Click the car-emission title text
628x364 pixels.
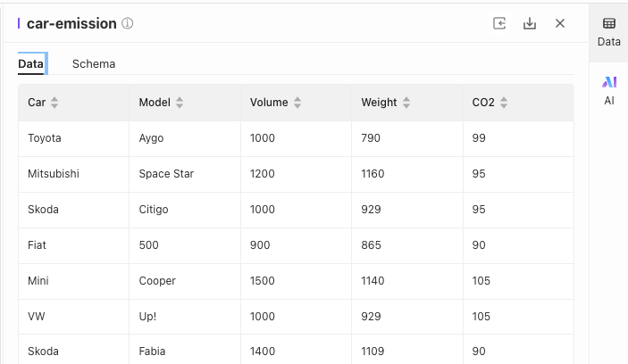[x=71, y=24]
